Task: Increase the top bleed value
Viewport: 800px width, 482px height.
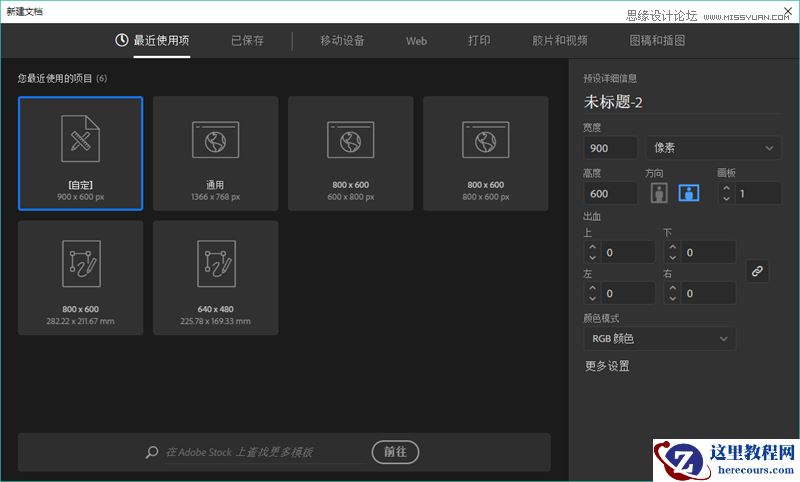Action: (592, 247)
